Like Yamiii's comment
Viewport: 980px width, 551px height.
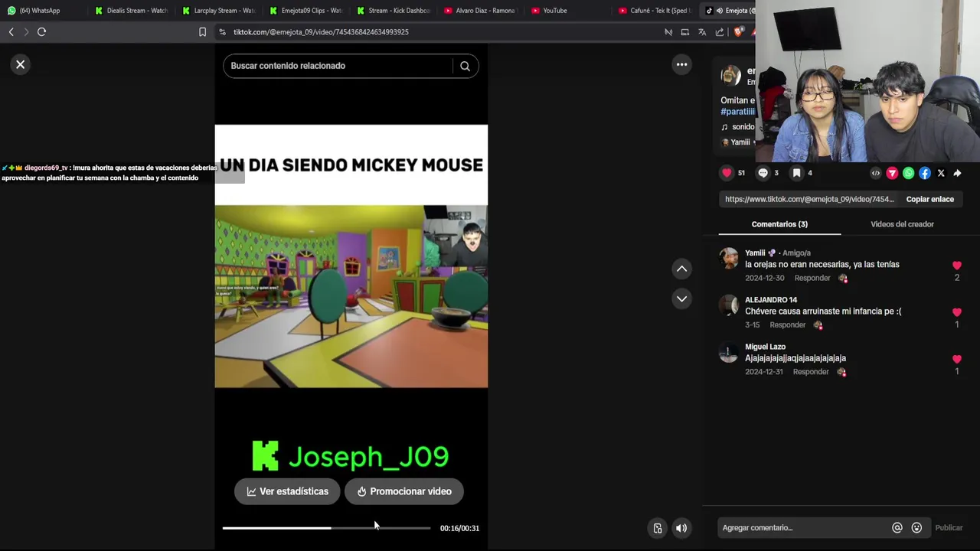coord(956,266)
